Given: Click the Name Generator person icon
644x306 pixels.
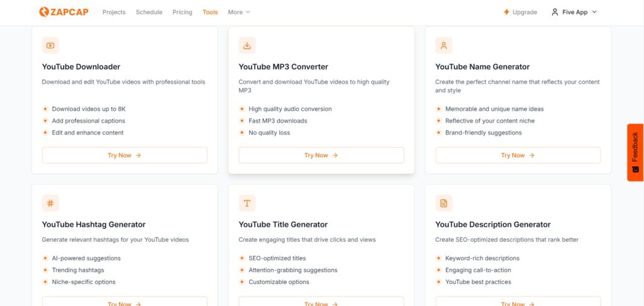Looking at the screenshot, I should pyautogui.click(x=443, y=45).
